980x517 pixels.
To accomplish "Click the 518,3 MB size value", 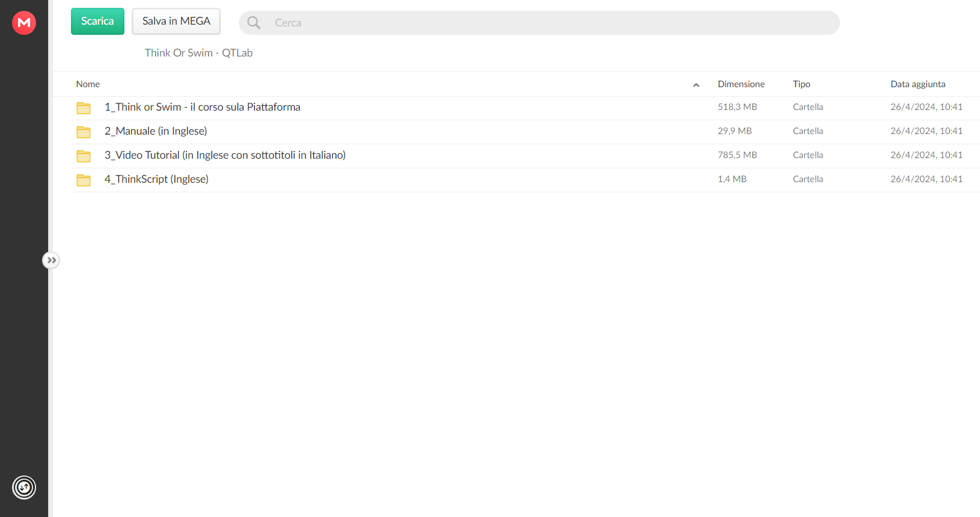I will click(x=737, y=107).
